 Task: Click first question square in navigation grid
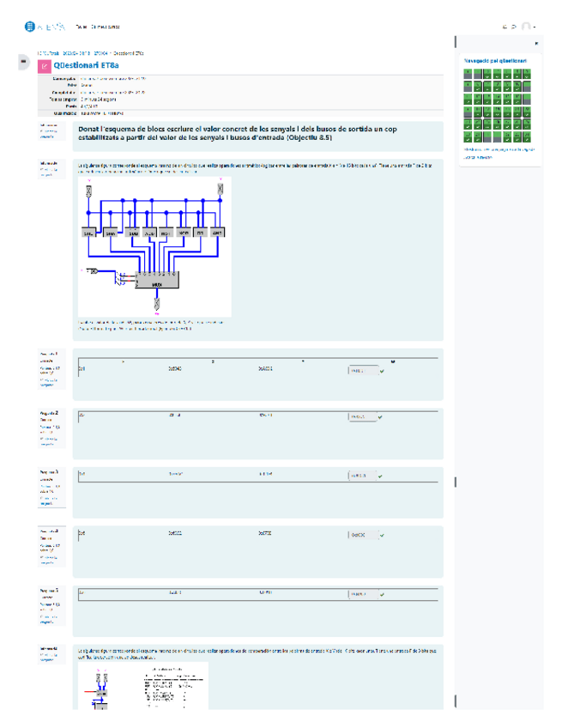point(467,74)
